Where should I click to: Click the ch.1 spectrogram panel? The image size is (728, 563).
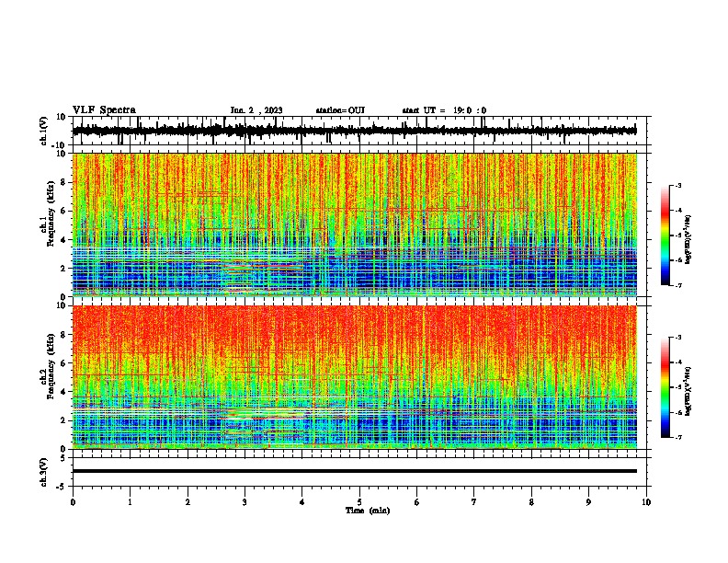[x=355, y=224]
